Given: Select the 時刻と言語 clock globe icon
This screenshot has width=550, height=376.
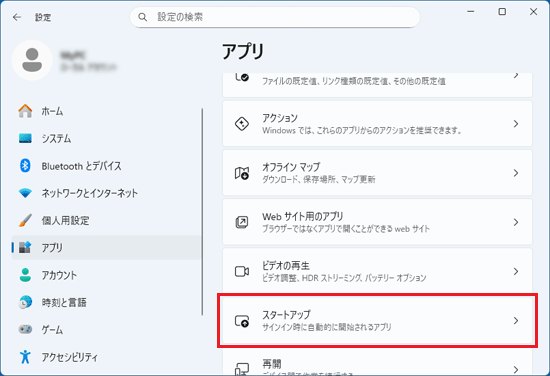Looking at the screenshot, I should (25, 302).
